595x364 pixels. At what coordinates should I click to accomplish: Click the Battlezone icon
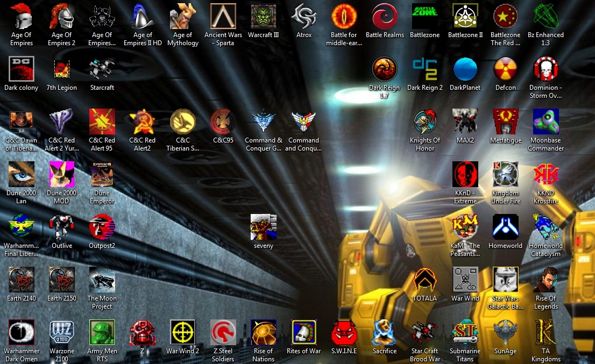[424, 17]
